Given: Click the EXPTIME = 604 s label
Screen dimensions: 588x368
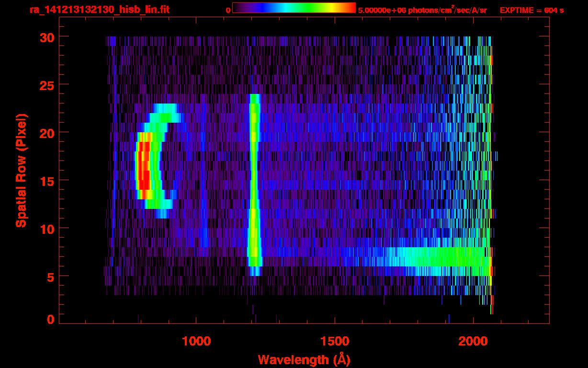Looking at the screenshot, I should click(531, 10).
